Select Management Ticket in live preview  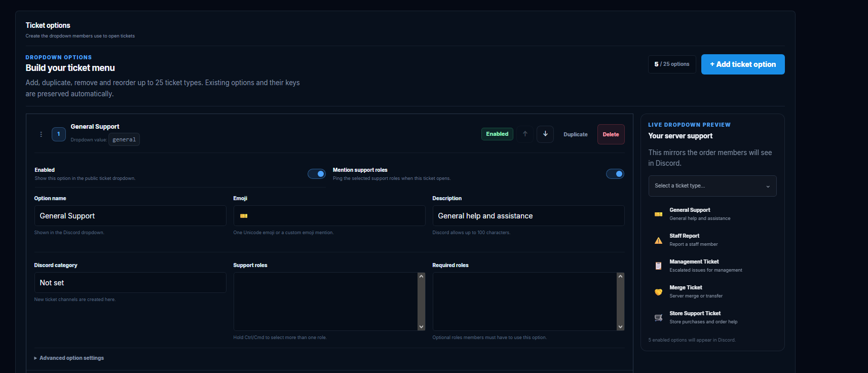(x=712, y=266)
